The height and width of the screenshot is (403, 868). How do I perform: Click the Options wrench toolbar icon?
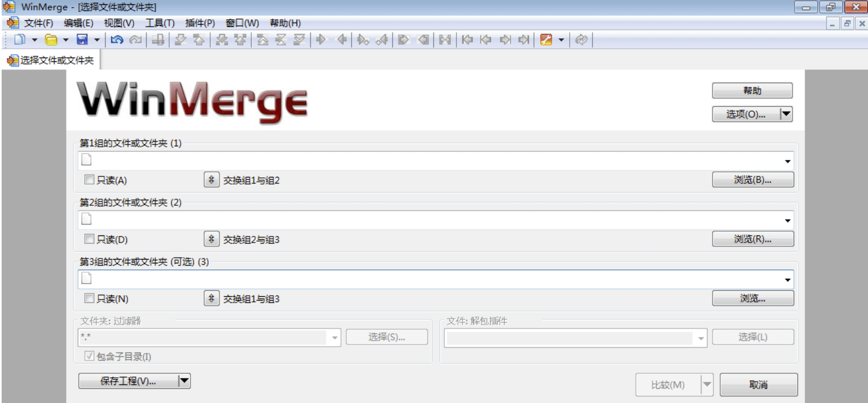pos(546,39)
